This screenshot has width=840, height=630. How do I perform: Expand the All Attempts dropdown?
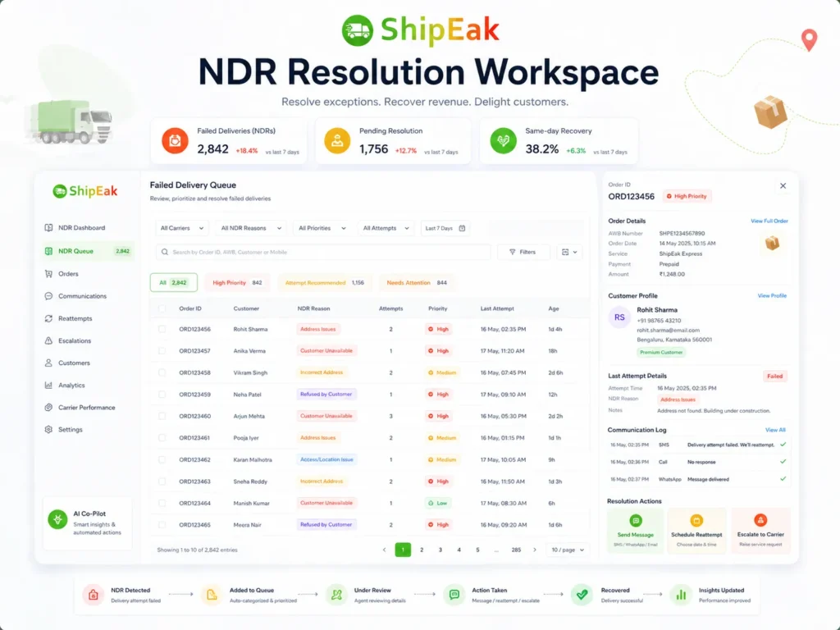coord(386,228)
